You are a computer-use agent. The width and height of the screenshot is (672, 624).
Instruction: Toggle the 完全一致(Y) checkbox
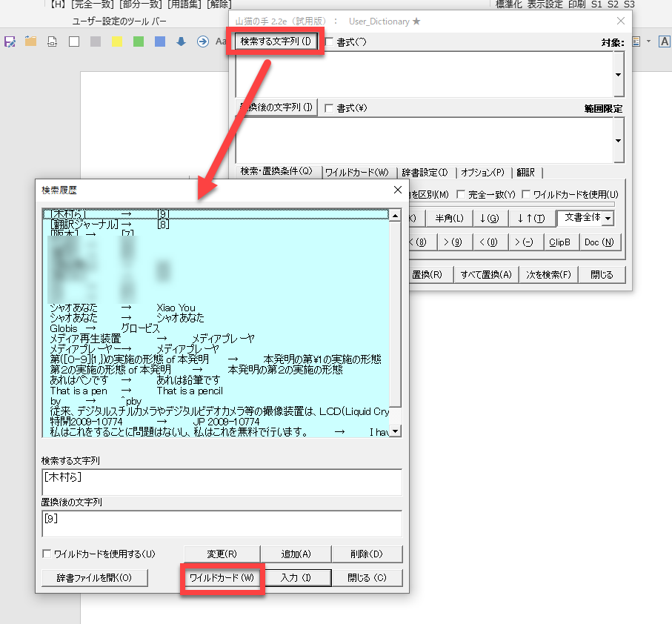click(462, 195)
